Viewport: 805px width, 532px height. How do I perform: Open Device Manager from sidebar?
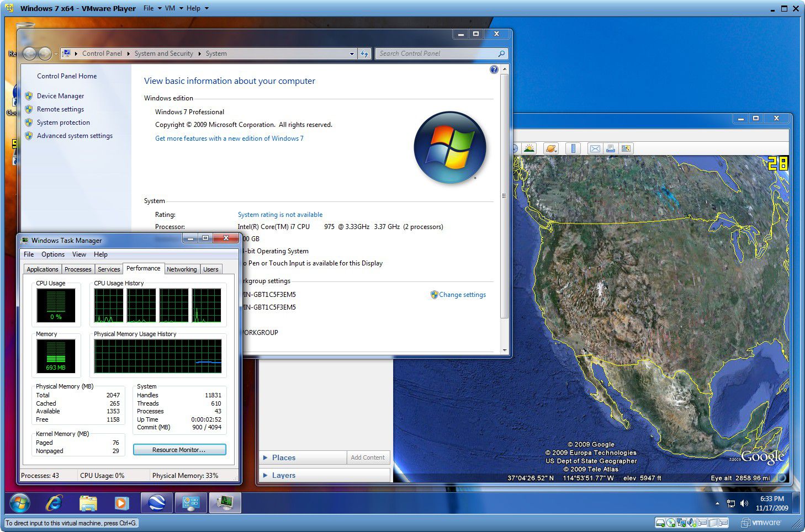click(x=60, y=96)
